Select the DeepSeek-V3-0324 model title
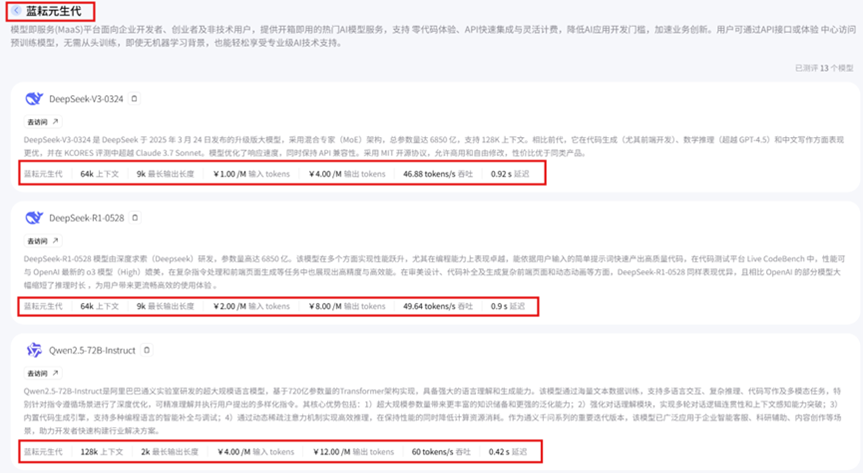The height and width of the screenshot is (473, 863). tap(86, 99)
